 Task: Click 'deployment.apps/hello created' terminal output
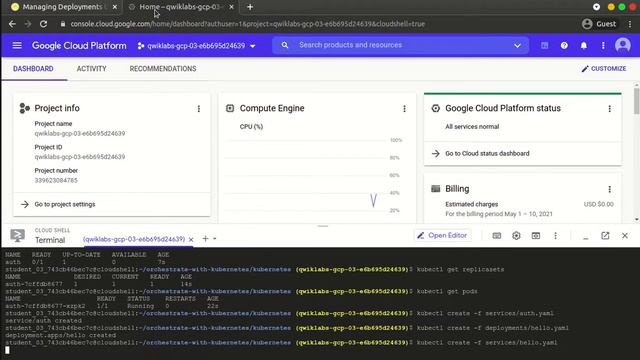pos(60,335)
